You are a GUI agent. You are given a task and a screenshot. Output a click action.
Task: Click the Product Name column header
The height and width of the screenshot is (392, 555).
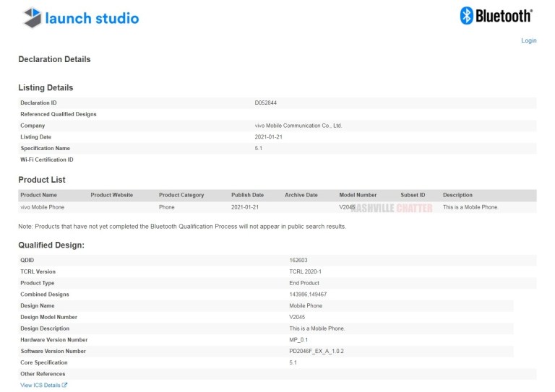point(38,195)
